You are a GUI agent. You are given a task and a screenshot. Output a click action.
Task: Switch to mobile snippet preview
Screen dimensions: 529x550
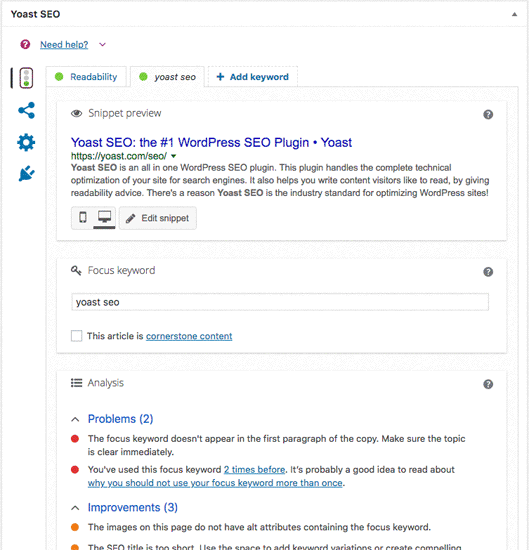pyautogui.click(x=83, y=217)
